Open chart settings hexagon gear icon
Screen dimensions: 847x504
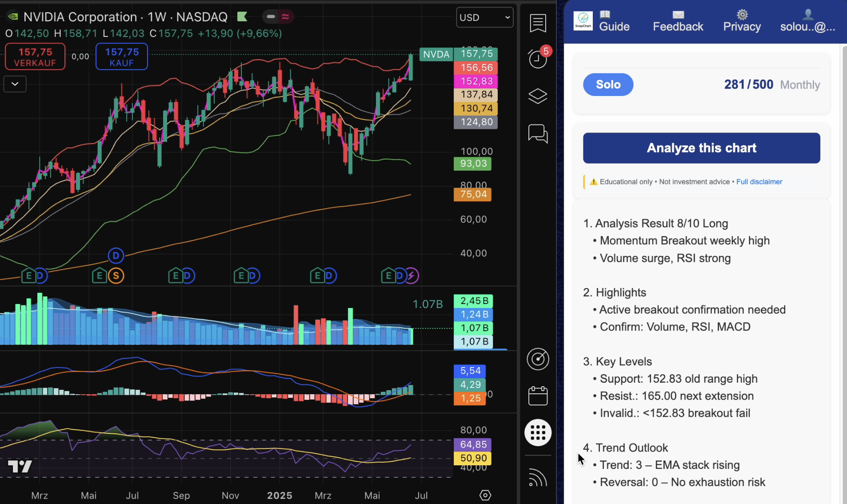click(x=485, y=495)
